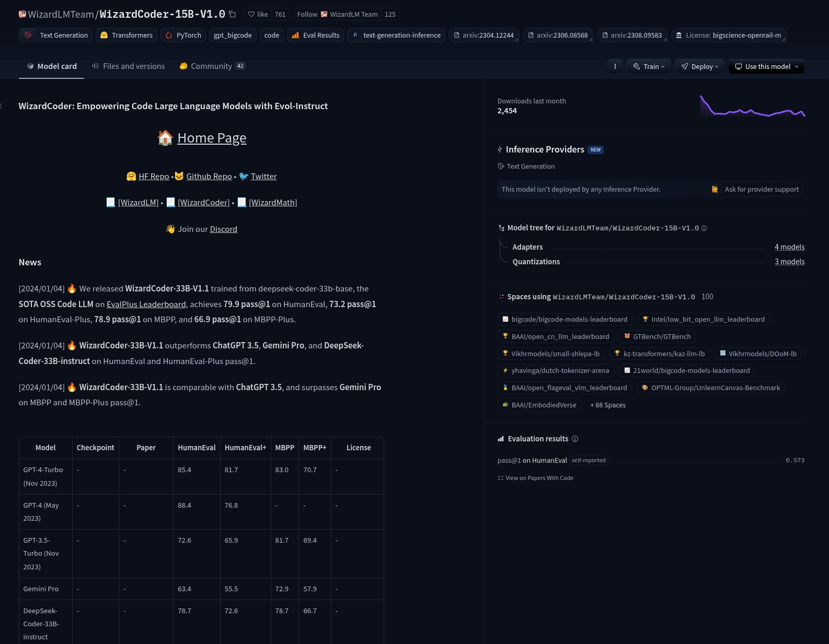The width and height of the screenshot is (829, 644).
Task: Click the Evaluation results info icon
Action: [x=575, y=439]
